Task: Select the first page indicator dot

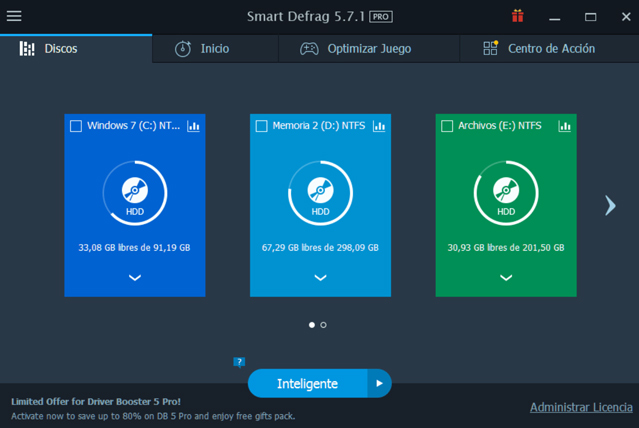Action: coord(312,325)
